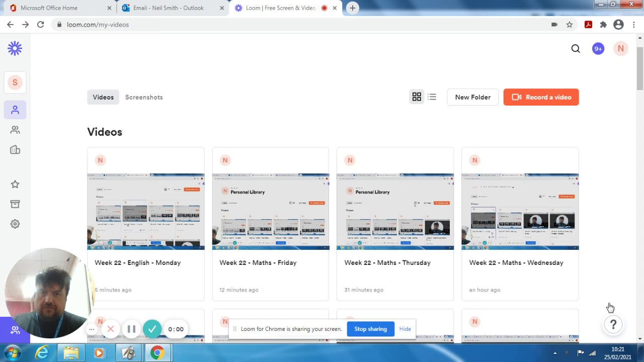The image size is (644, 362).
Task: Click the title Week 22 - Maths - Thursday
Action: (387, 262)
